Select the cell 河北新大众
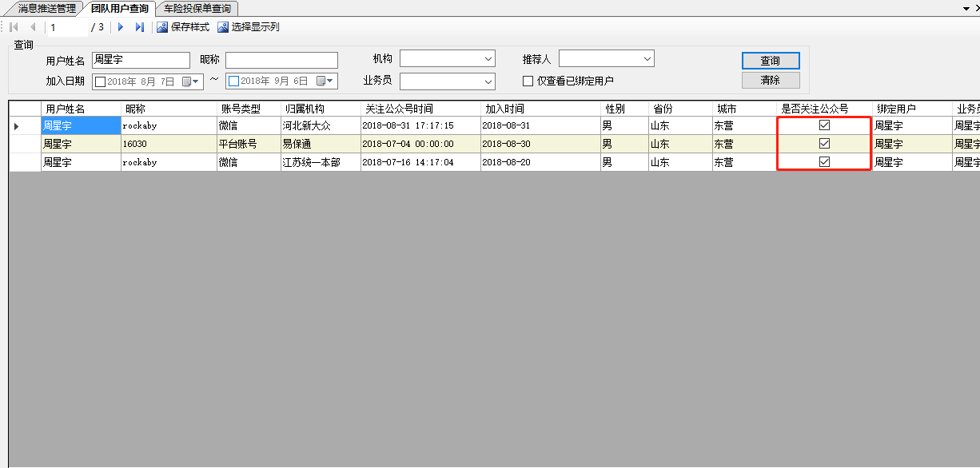The height and width of the screenshot is (468, 980). pyautogui.click(x=321, y=126)
